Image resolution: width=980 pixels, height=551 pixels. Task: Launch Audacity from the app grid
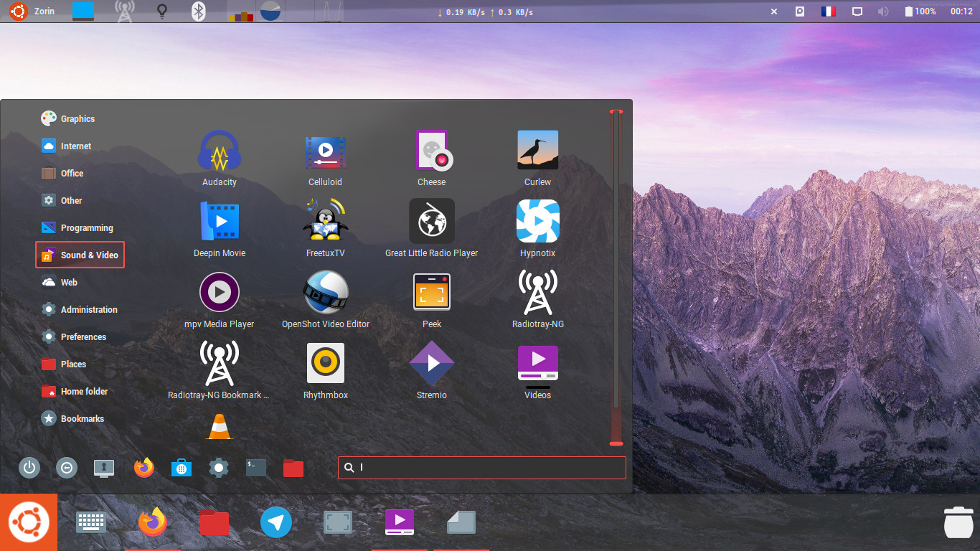219,159
